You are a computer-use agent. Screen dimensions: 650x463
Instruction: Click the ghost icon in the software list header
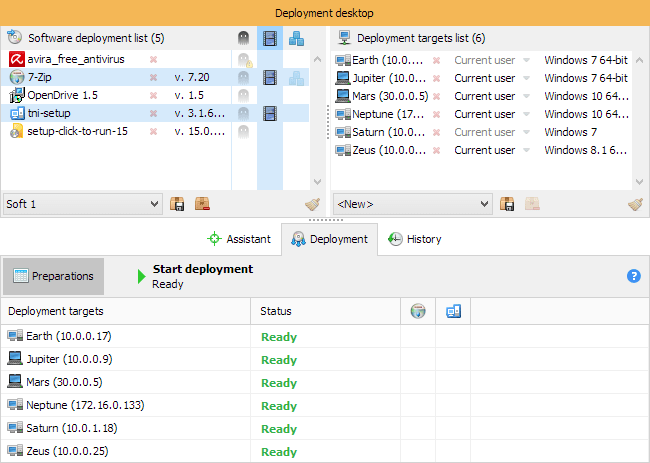243,39
